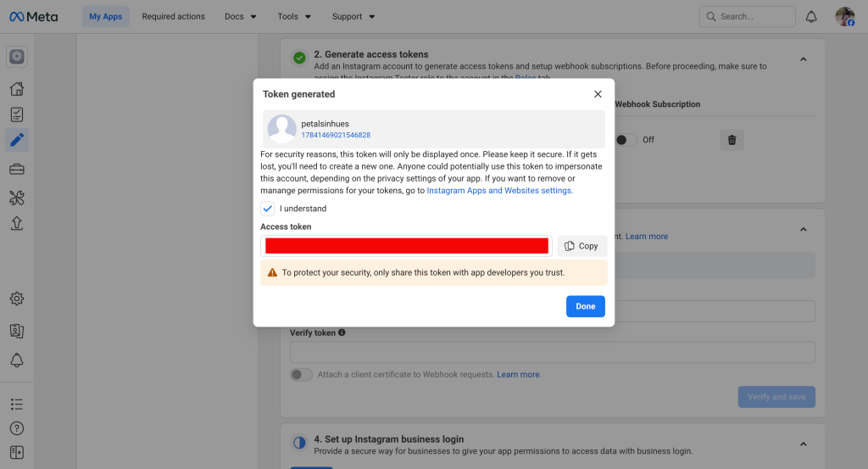Delete the account using the trash icon
This screenshot has height=469, width=868.
tap(732, 140)
